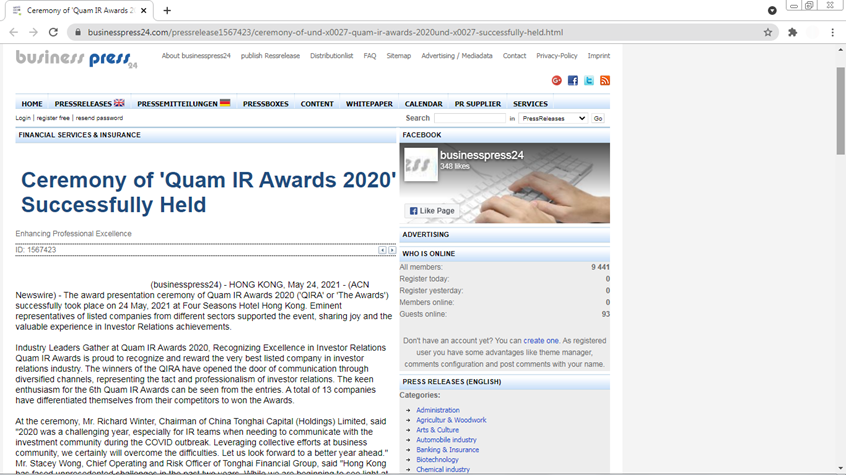Image resolution: width=846 pixels, height=475 pixels.
Task: Click the Imprint link
Action: point(599,56)
